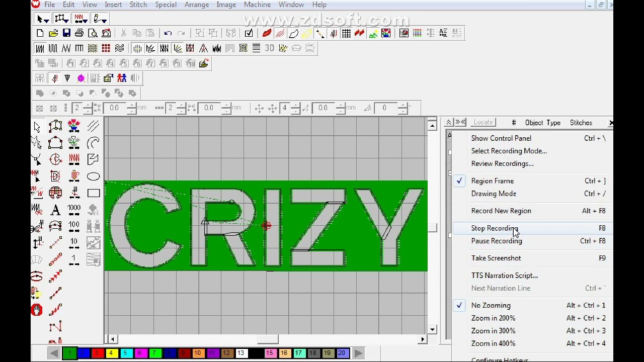Click spinner beside angle value 0
Viewport: 644px width, 362px height.
403,108
